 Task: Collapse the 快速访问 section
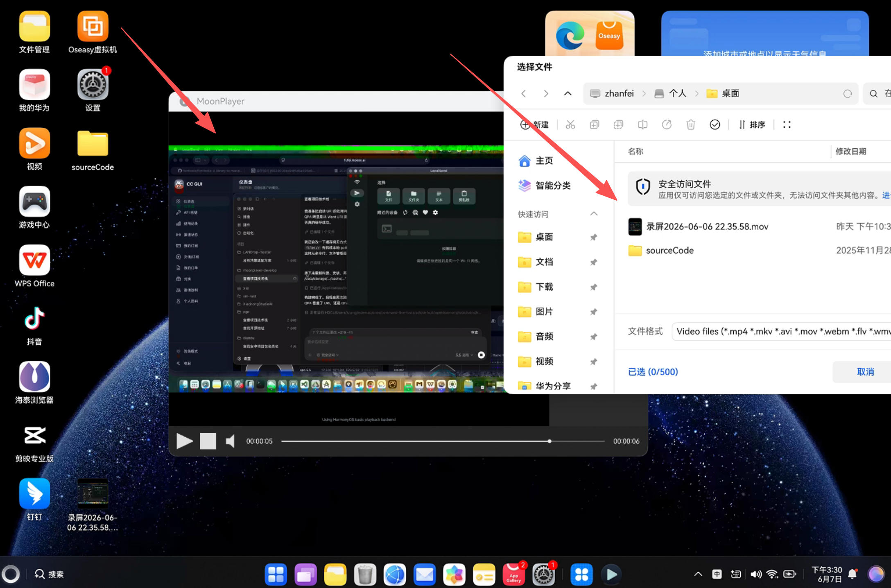click(x=594, y=214)
